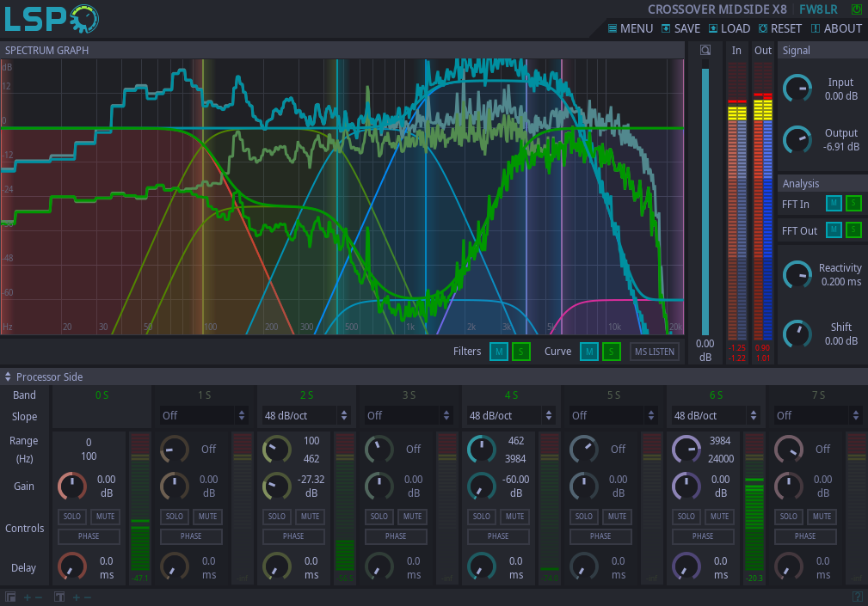Click the 0.200 ms reactivity value

click(x=840, y=281)
